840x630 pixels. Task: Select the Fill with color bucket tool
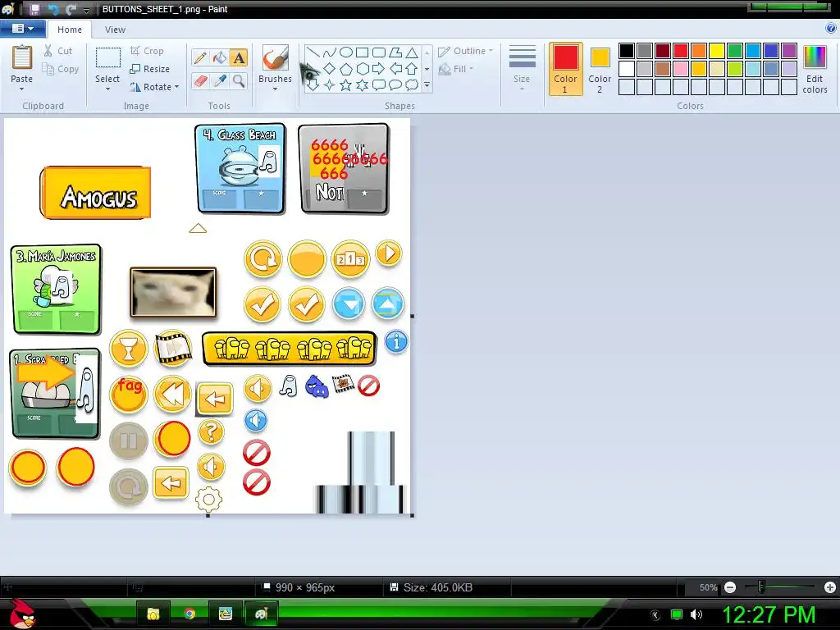click(x=220, y=57)
